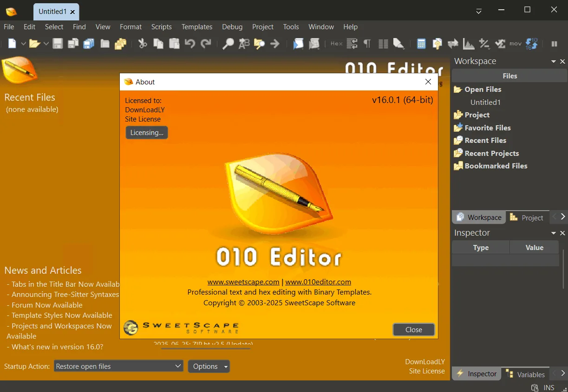The height and width of the screenshot is (392, 568).
Task: Click the Redo arrow icon
Action: click(206, 44)
